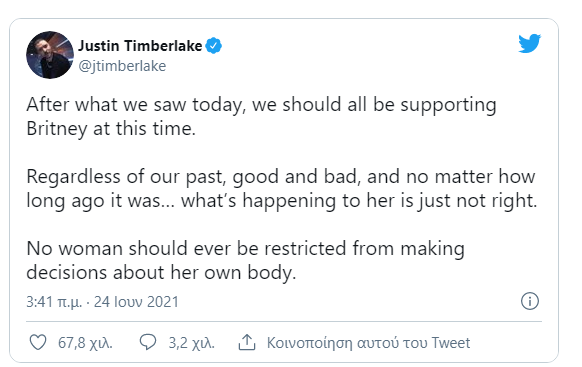Like the tweet with the heart icon
The width and height of the screenshot is (582, 367).
(x=38, y=343)
